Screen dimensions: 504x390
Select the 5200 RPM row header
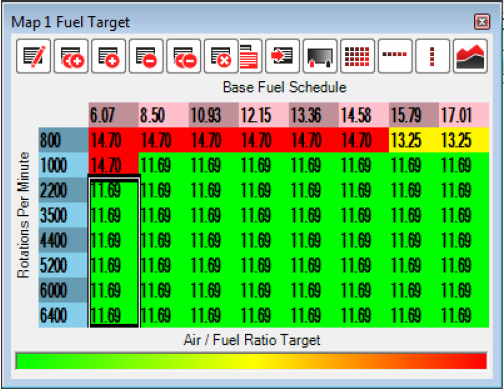click(x=64, y=265)
